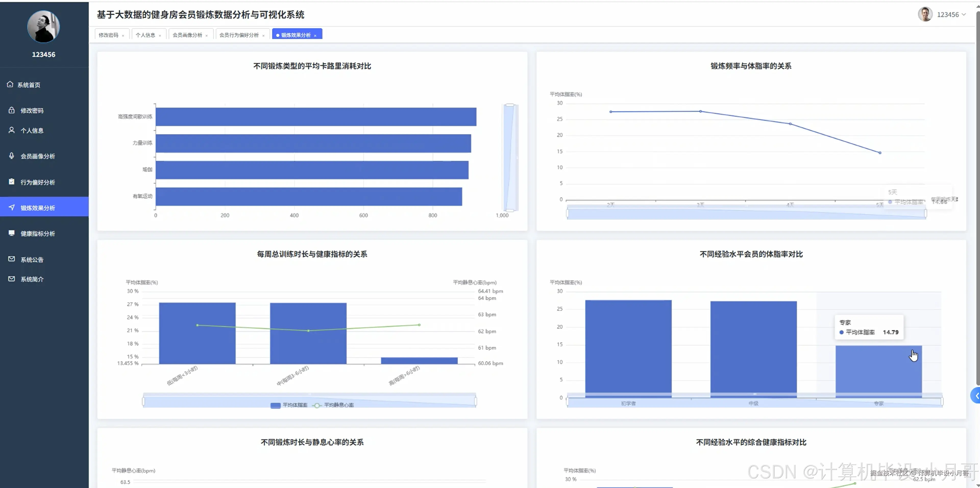
Task: Click the username 123456 under sidebar avatar
Action: point(43,54)
